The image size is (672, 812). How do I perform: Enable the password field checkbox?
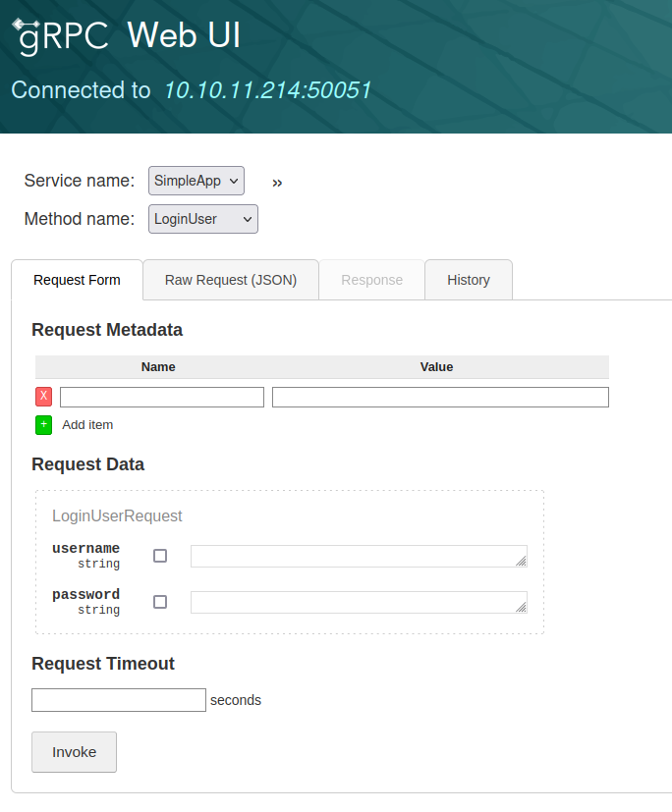(x=160, y=602)
